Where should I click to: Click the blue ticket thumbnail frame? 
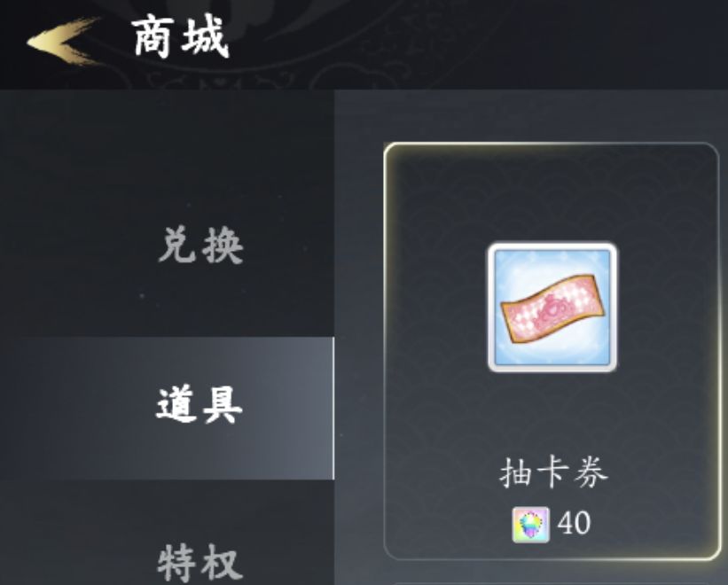click(552, 307)
